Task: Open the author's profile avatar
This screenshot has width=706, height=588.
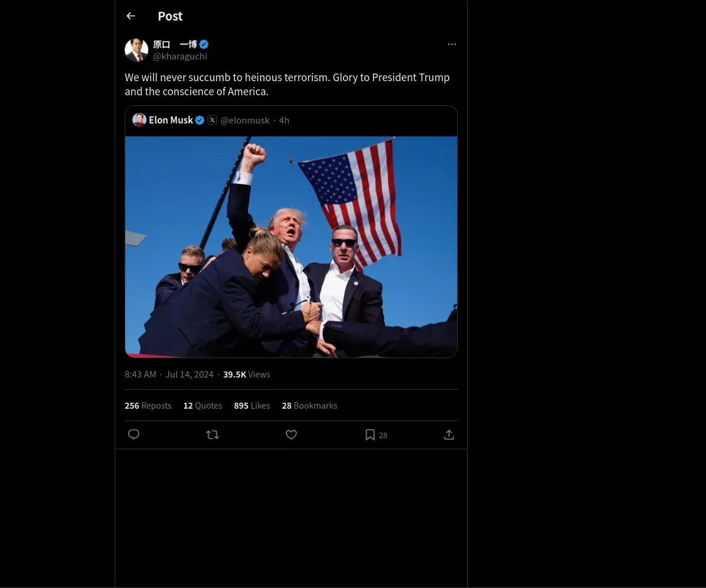Action: (x=136, y=50)
